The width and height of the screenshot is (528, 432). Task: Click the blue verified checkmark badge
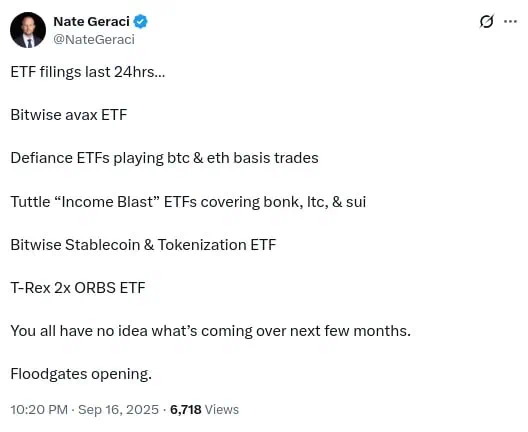pos(140,22)
